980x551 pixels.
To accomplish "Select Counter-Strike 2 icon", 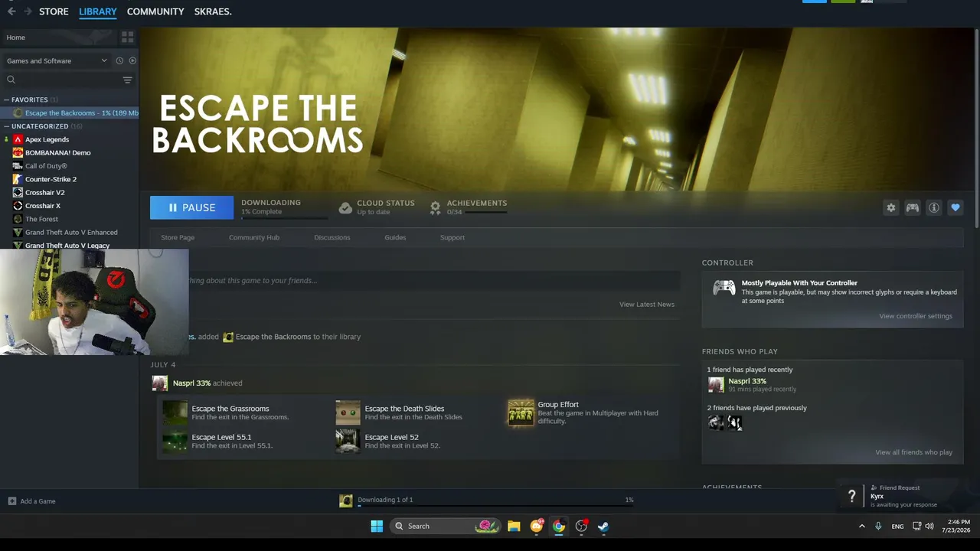I will click(x=18, y=179).
